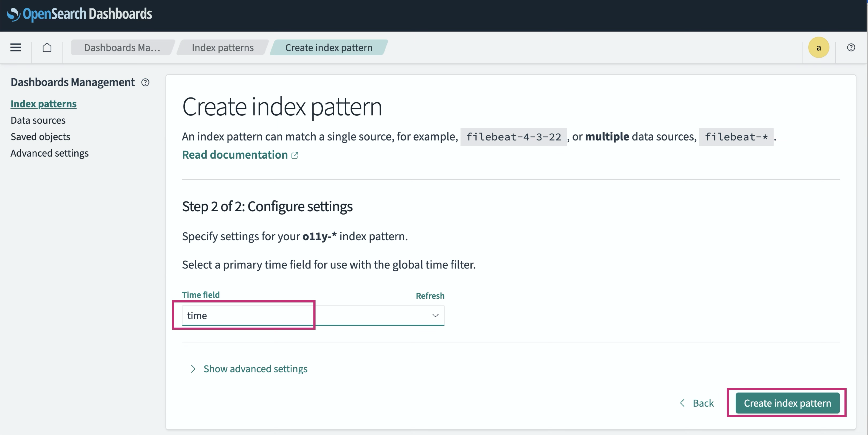Screen dimensions: 868x435
Task: Open Advanced settings in the sidebar
Action: [x=49, y=153]
